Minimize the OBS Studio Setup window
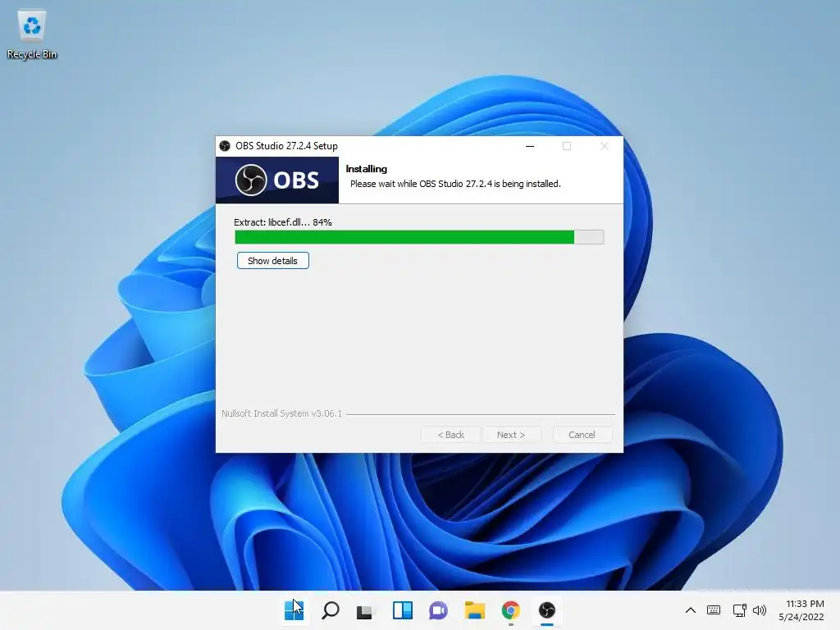Viewport: 840px width, 630px height. (530, 146)
